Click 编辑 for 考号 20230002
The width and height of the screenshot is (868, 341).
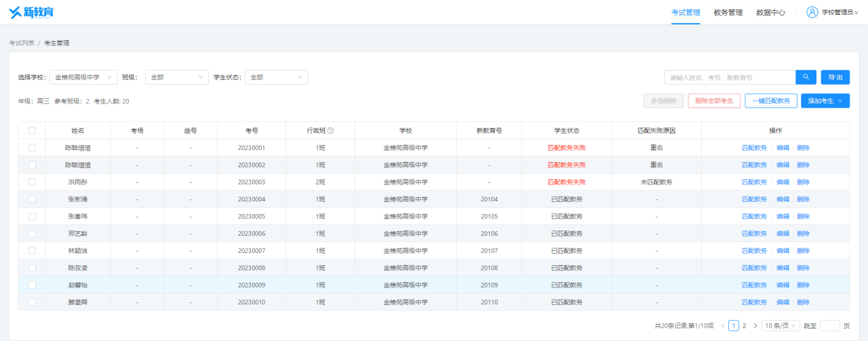[x=783, y=165]
